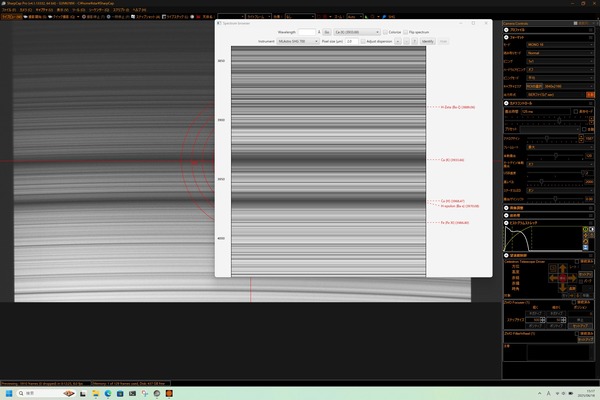
Task: Expand the Profile section in Camera Controls
Action: [506, 30]
